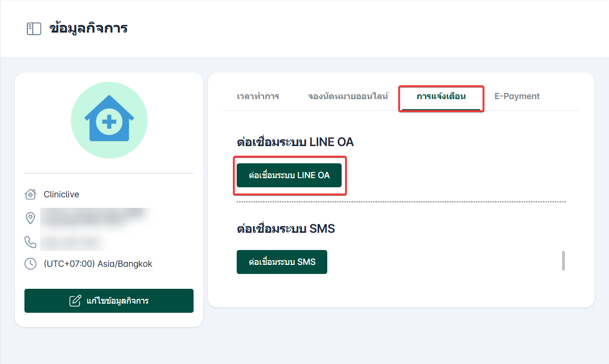Go to the E-Payment tab
This screenshot has width=609, height=364.
[517, 96]
